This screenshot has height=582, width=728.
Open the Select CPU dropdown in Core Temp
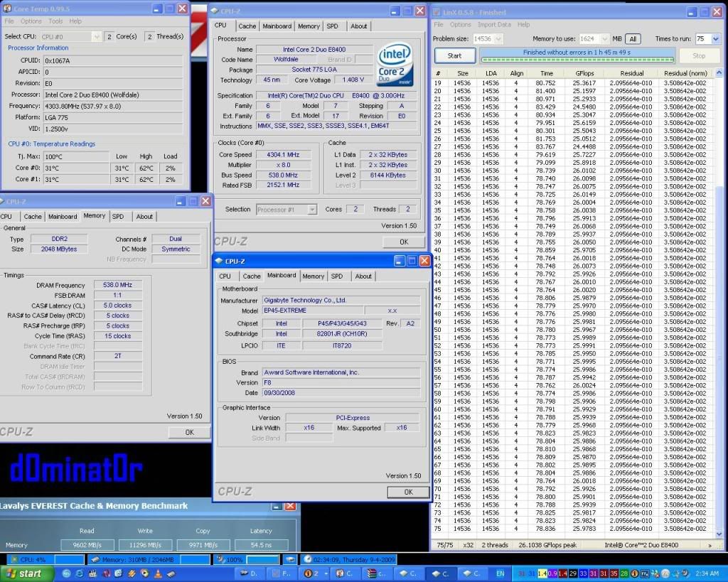pos(96,36)
